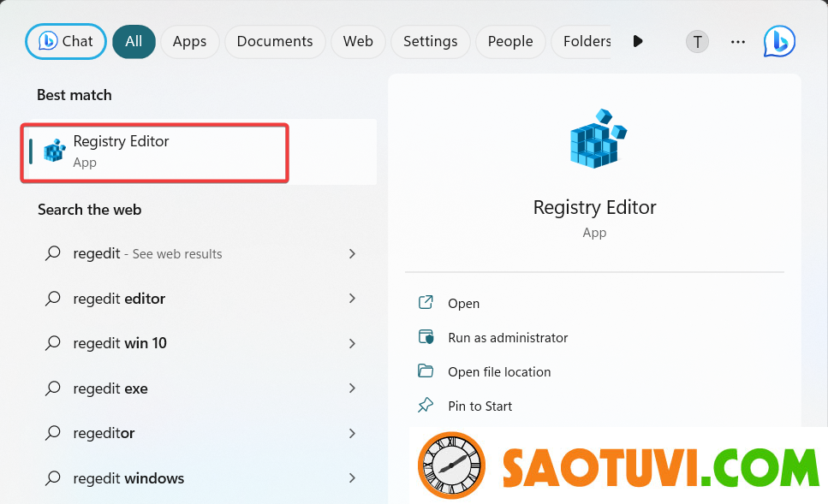Click the search icon beside 'regedit - See web results'
Viewport: 828px width, 504px height.
(x=53, y=254)
